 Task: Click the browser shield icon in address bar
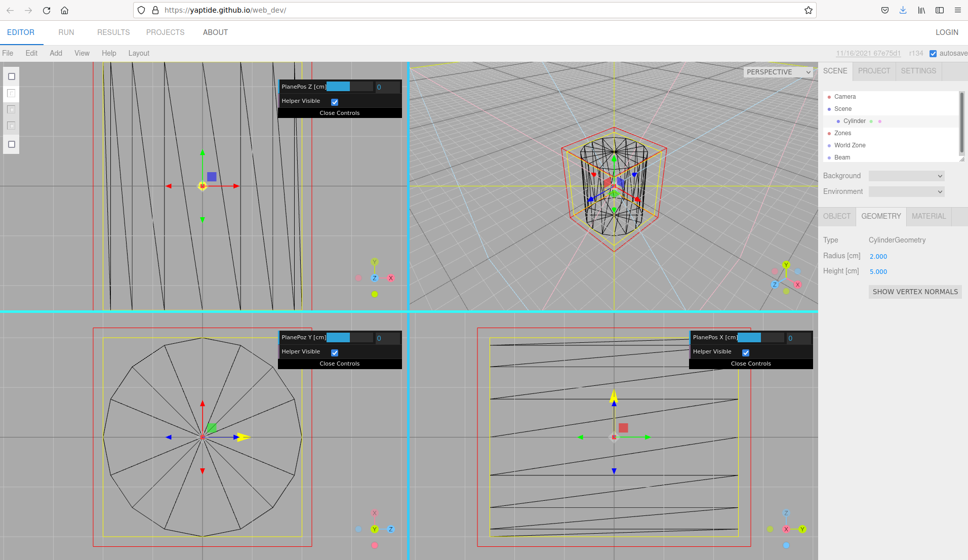[x=141, y=10]
